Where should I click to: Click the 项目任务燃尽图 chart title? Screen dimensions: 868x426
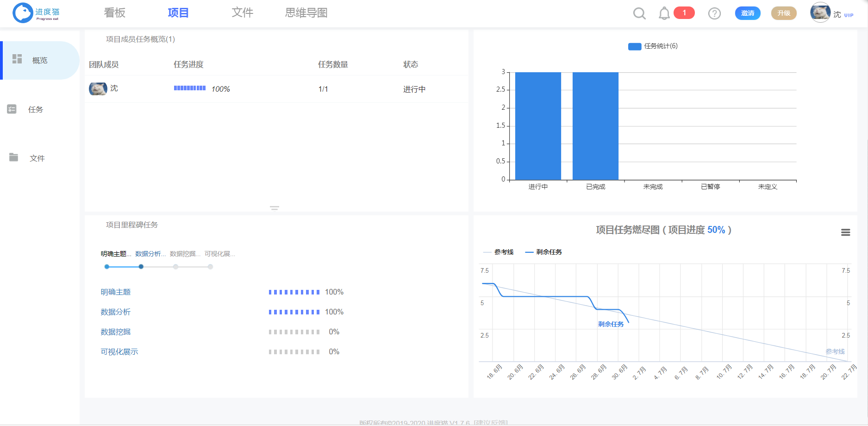663,230
